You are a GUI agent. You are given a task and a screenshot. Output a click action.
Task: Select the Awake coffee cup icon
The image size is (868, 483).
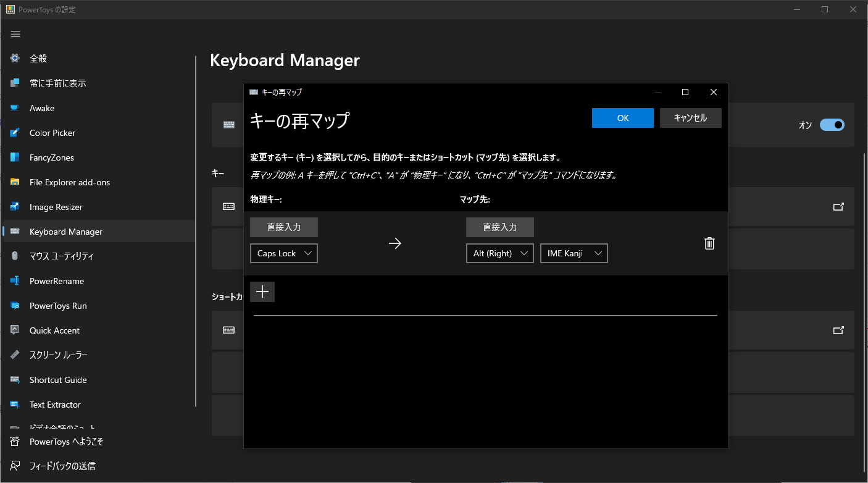click(15, 108)
